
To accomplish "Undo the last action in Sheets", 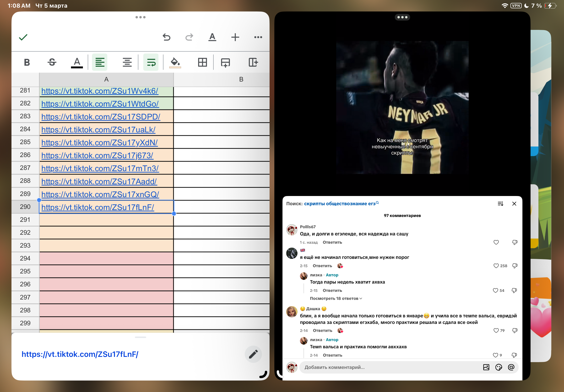I will click(x=167, y=37).
